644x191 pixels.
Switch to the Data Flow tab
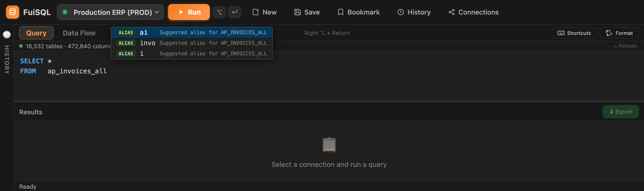pyautogui.click(x=79, y=33)
